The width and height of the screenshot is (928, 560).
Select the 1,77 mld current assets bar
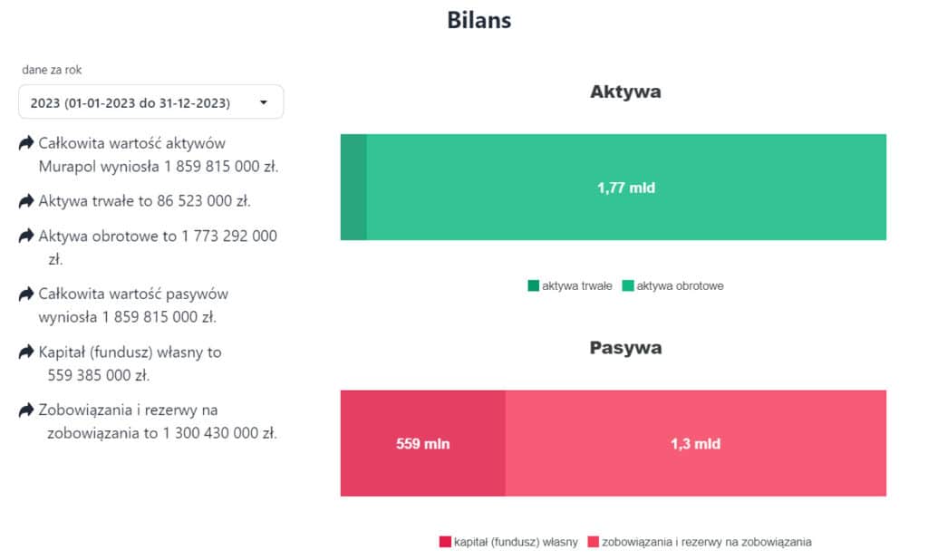625,188
